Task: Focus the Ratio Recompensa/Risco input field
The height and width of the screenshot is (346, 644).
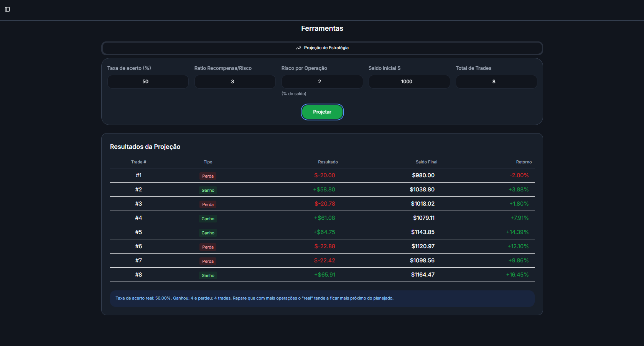Action: tap(235, 82)
